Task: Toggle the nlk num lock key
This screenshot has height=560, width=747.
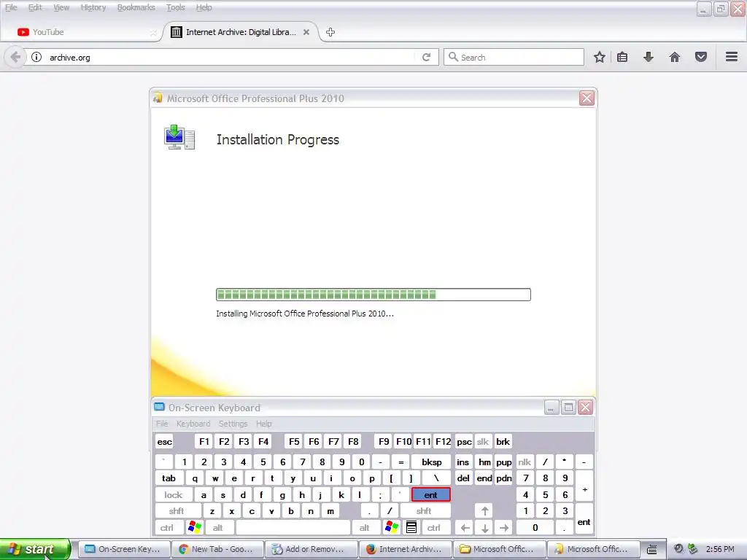Action: [525, 462]
